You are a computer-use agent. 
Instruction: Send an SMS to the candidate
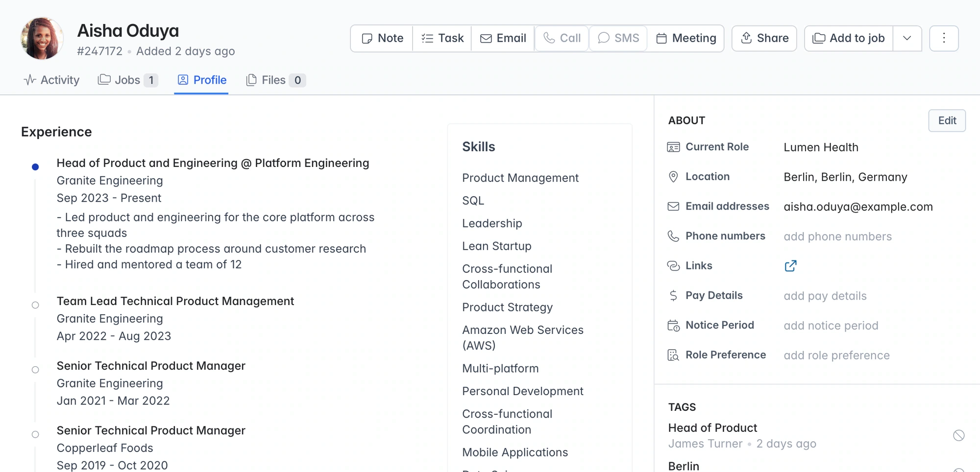pos(618,38)
